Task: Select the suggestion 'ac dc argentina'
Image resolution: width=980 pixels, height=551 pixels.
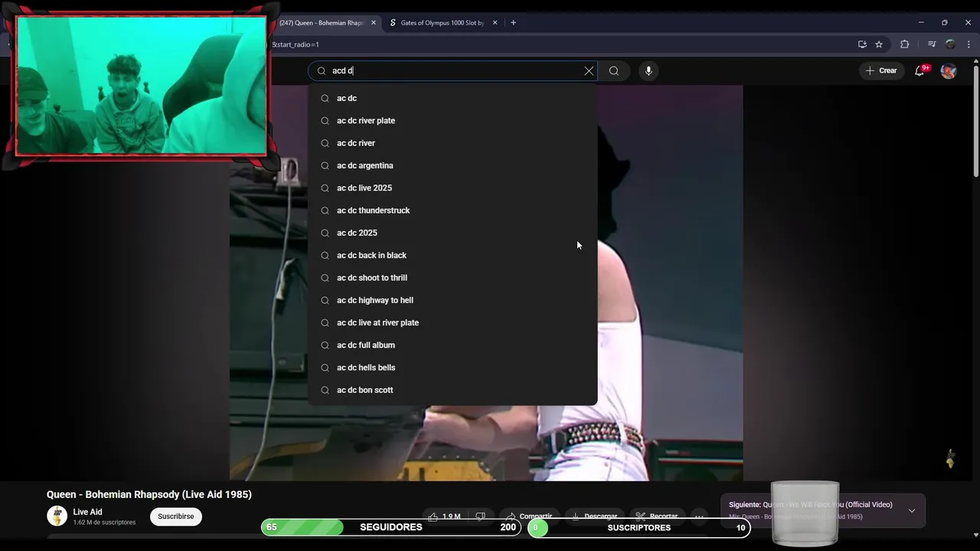Action: point(452,165)
